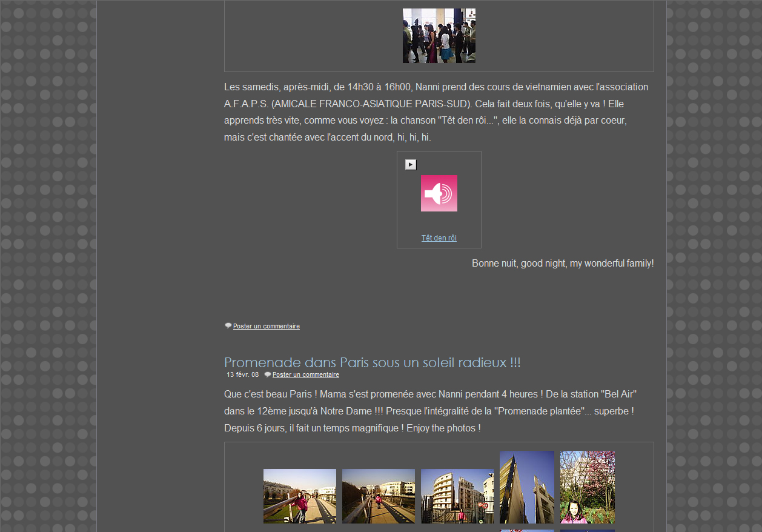View second gallery photo of walkway with distant figure
762x532 pixels.
coord(378,496)
